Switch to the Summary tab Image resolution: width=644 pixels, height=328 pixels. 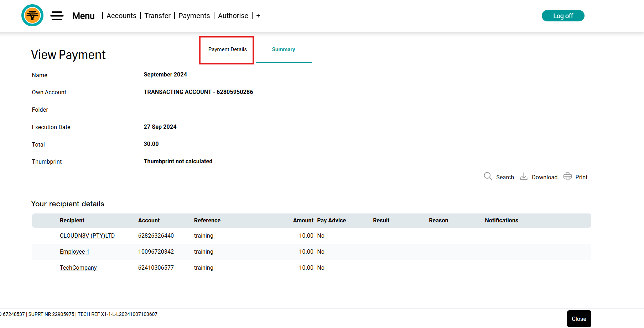click(284, 49)
